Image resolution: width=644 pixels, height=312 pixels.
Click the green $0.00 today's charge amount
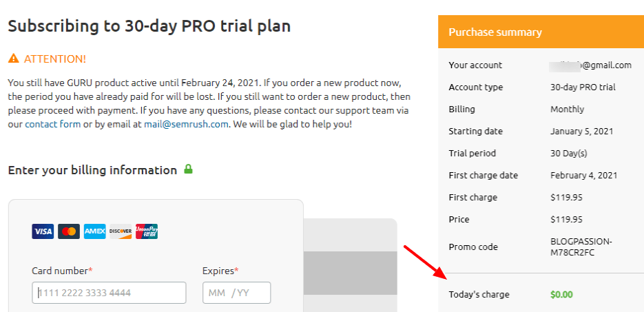tap(561, 295)
